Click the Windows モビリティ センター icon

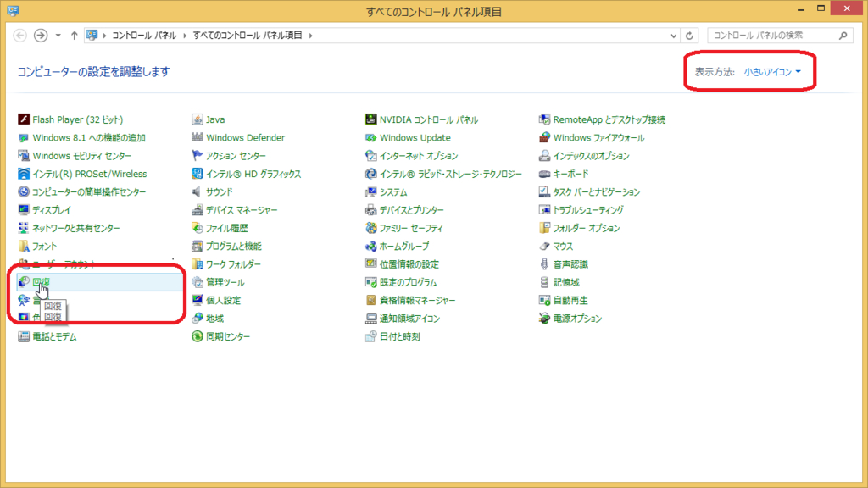pos(23,156)
